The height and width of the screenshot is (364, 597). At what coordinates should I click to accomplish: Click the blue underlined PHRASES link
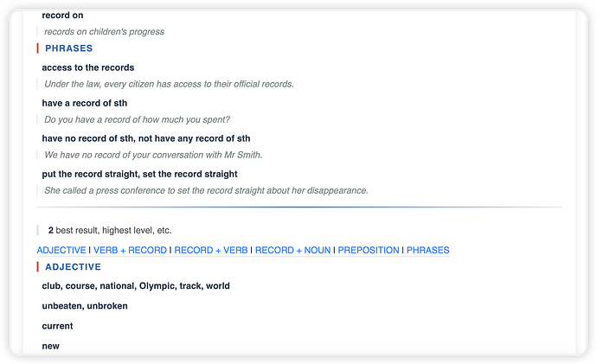[427, 250]
